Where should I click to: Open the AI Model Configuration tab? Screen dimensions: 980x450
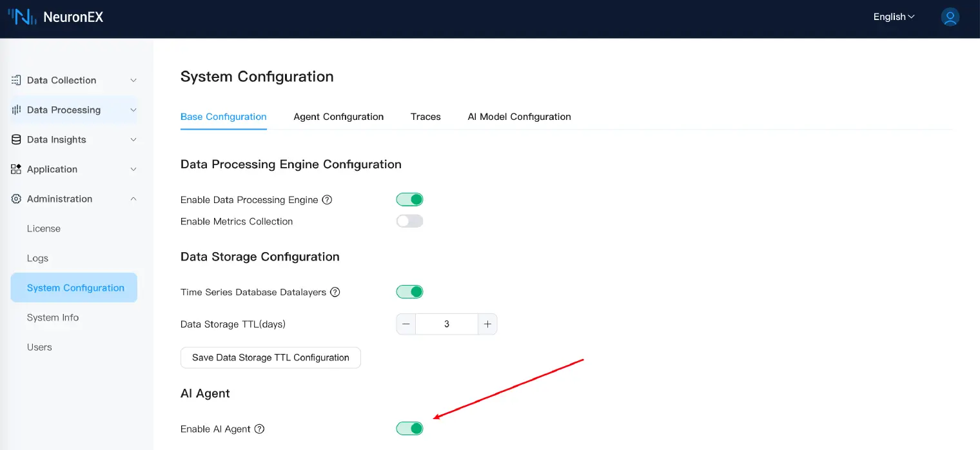click(519, 117)
